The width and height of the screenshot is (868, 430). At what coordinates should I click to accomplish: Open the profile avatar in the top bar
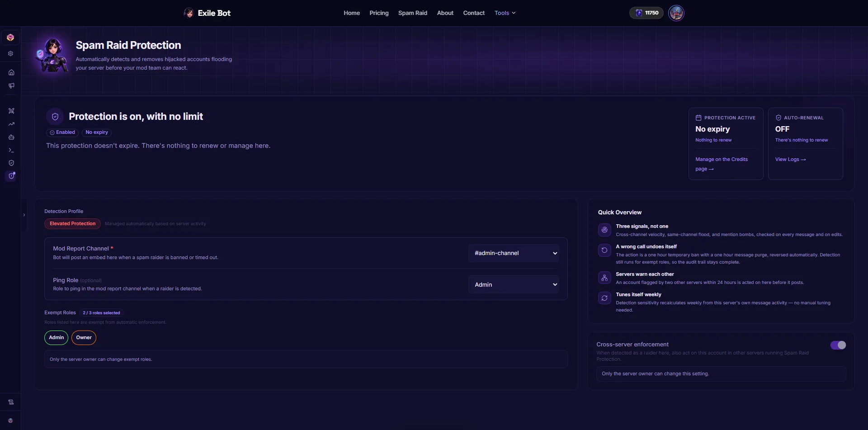(676, 13)
